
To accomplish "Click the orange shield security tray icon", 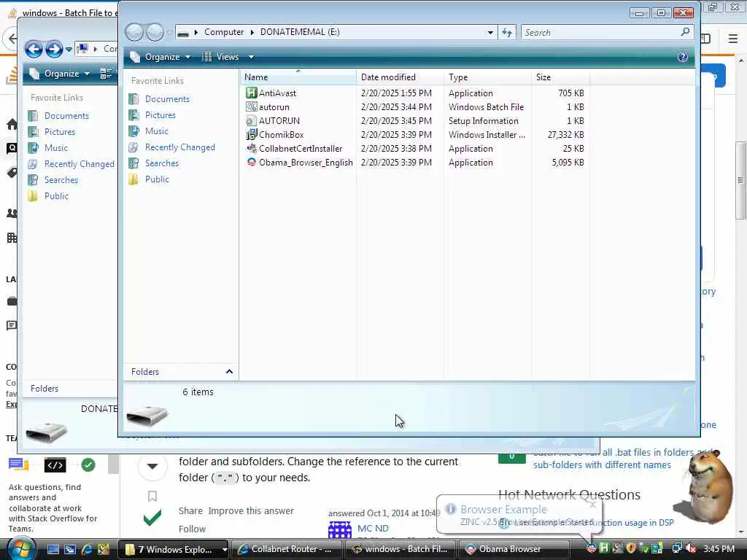I will coord(631,548).
